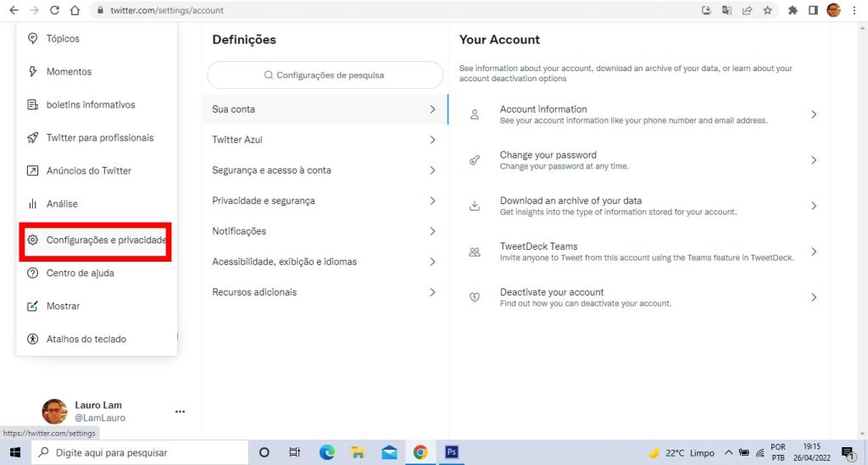The height and width of the screenshot is (465, 868).
Task: Click the Tópicos icon in the menu
Action: click(x=33, y=38)
